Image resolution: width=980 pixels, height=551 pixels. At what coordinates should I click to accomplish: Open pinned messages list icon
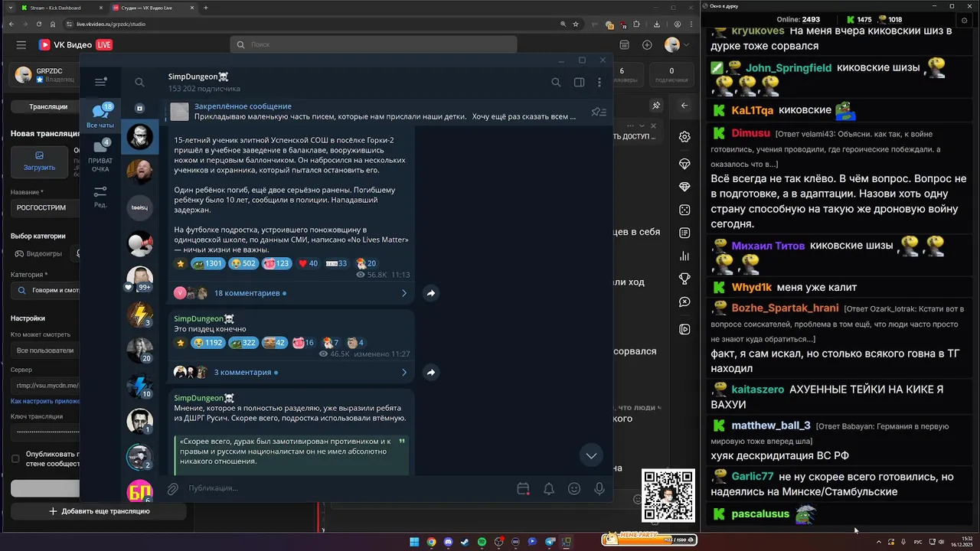[599, 112]
